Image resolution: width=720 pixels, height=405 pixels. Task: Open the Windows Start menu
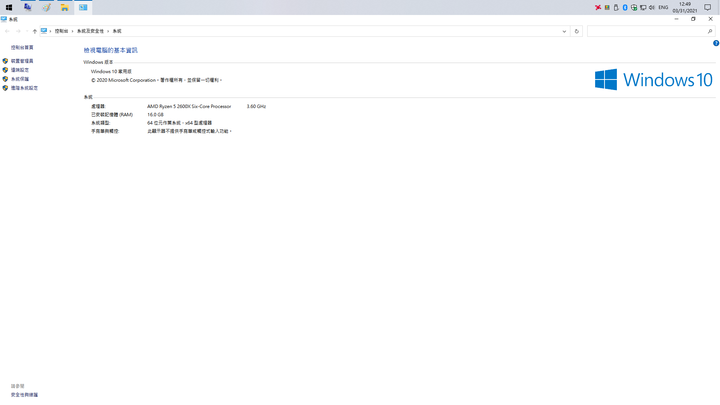[x=9, y=7]
